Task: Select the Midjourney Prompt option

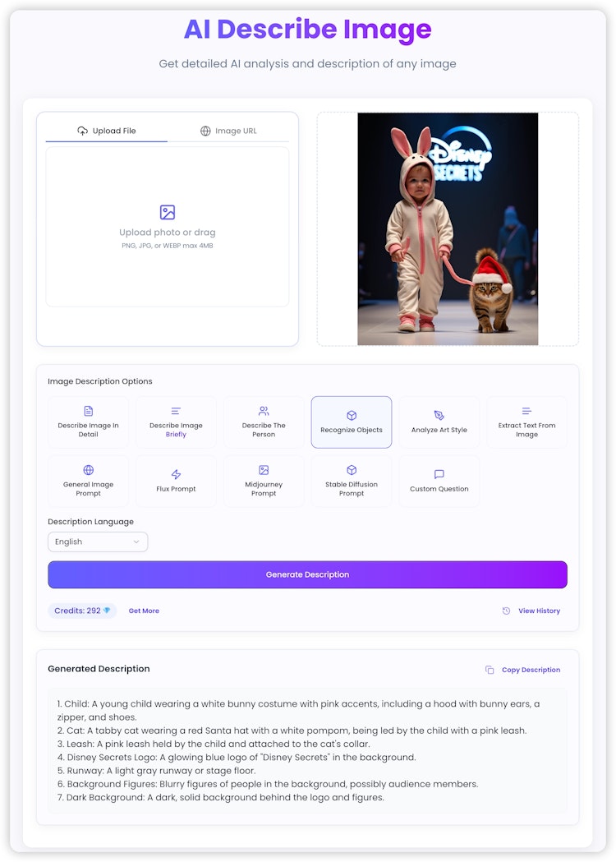Action: (264, 481)
